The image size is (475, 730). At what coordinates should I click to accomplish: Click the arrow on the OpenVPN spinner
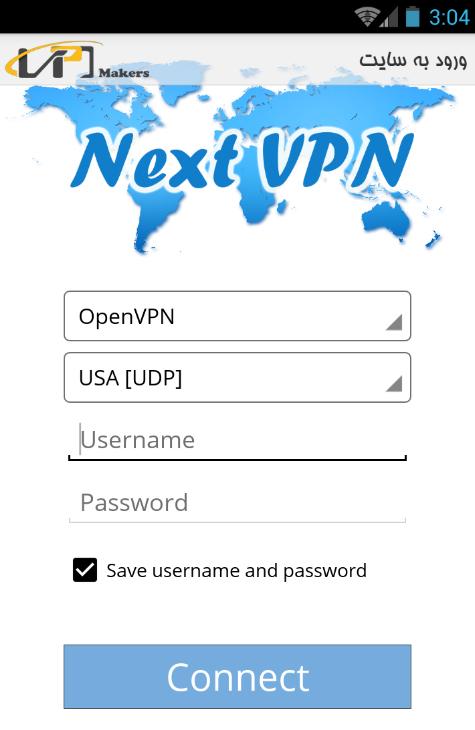(x=394, y=322)
